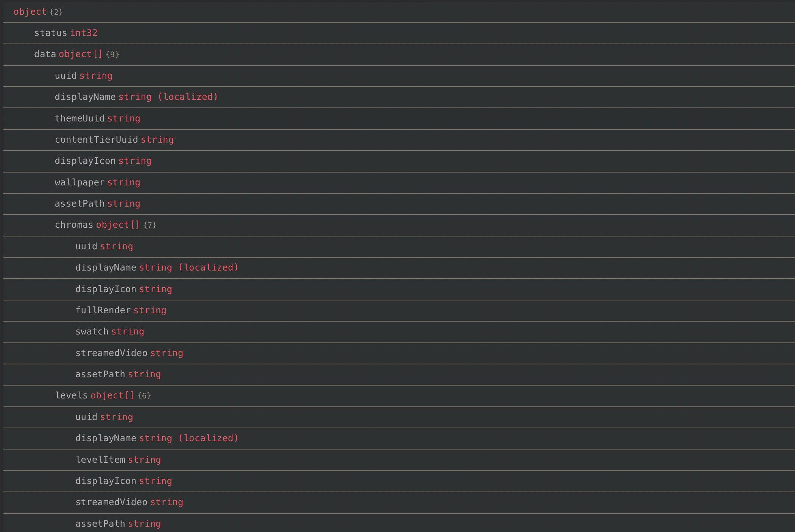Select displayName field directly under data
This screenshot has height=532, width=795.
[x=85, y=97]
